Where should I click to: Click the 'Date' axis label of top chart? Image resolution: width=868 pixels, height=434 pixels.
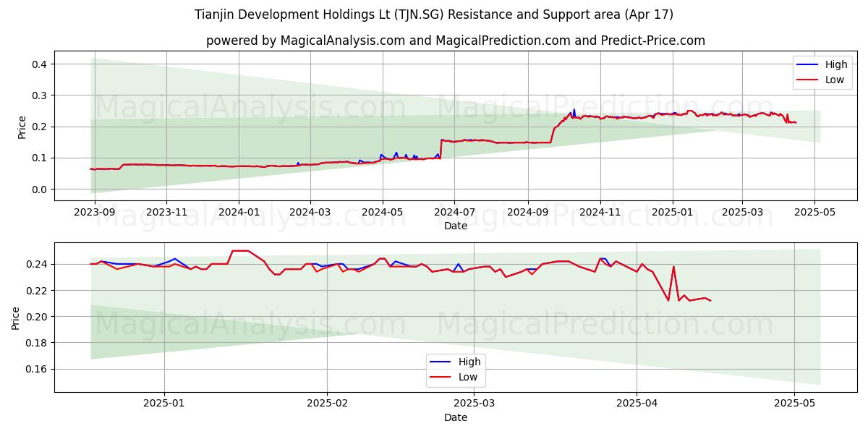point(456,226)
